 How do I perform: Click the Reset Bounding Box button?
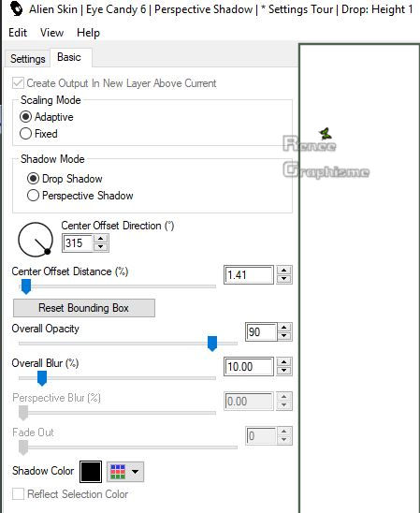[x=84, y=308]
